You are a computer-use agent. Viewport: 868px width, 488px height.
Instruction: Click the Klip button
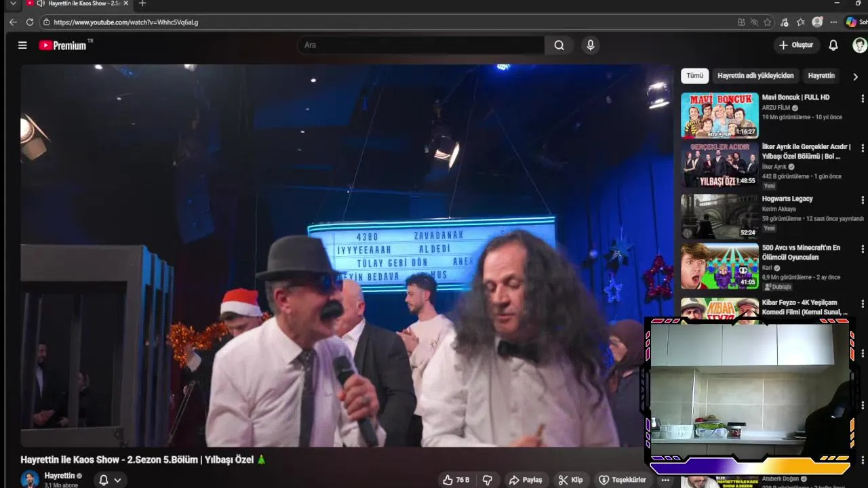570,480
